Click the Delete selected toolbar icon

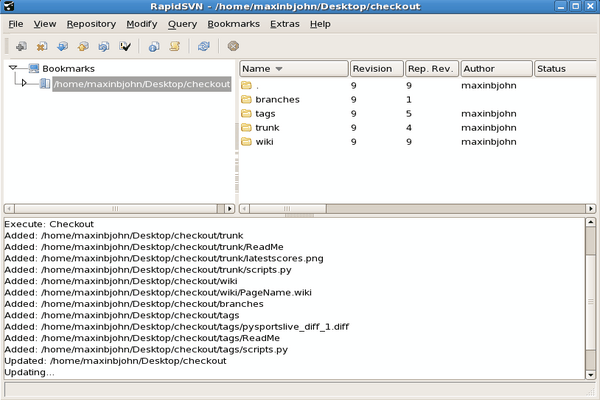[42, 46]
